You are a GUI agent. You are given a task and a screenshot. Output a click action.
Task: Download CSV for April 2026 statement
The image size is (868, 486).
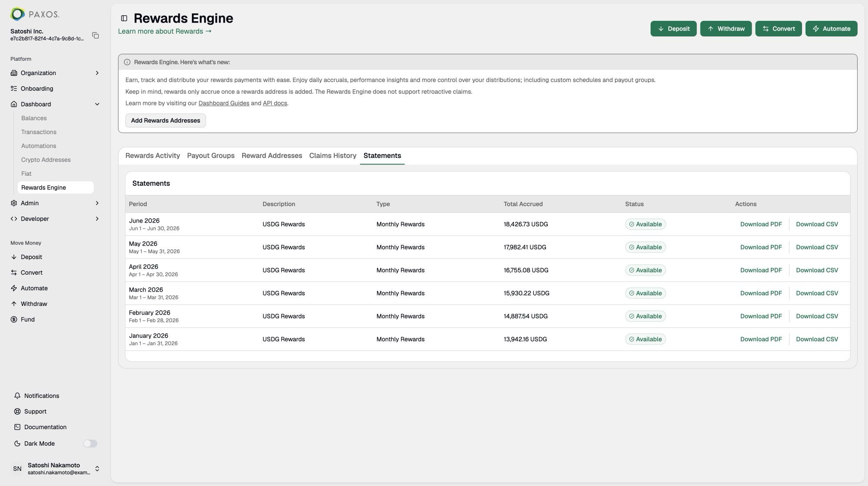point(817,270)
